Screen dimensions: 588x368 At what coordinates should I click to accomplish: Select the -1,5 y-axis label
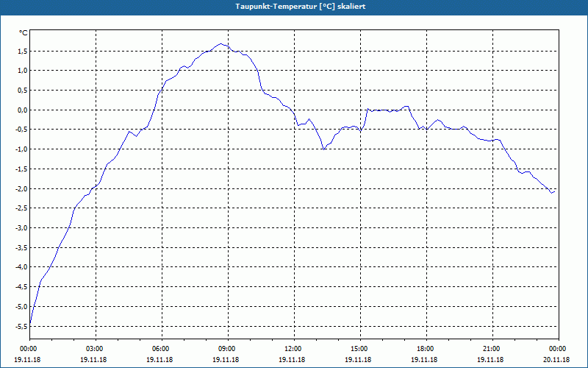coord(21,169)
